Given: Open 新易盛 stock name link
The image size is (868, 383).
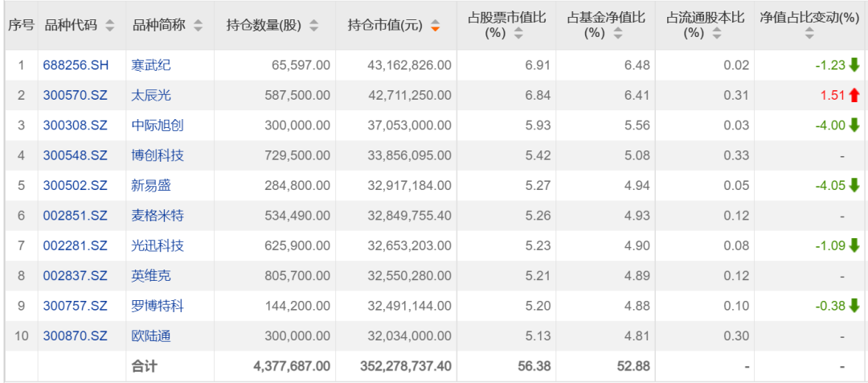Looking at the screenshot, I should 151,186.
